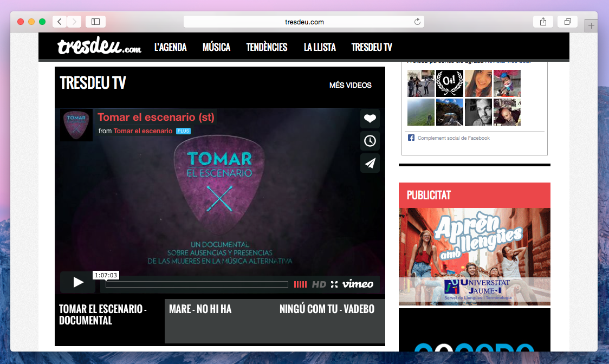The width and height of the screenshot is (609, 364).
Task: Select the MARE - NO HI HA video
Action: tap(200, 309)
